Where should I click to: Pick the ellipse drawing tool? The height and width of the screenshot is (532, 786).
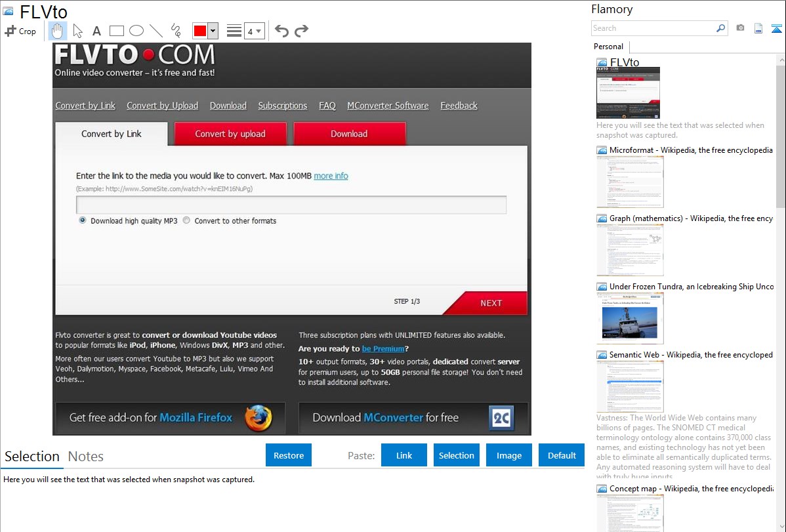click(136, 31)
